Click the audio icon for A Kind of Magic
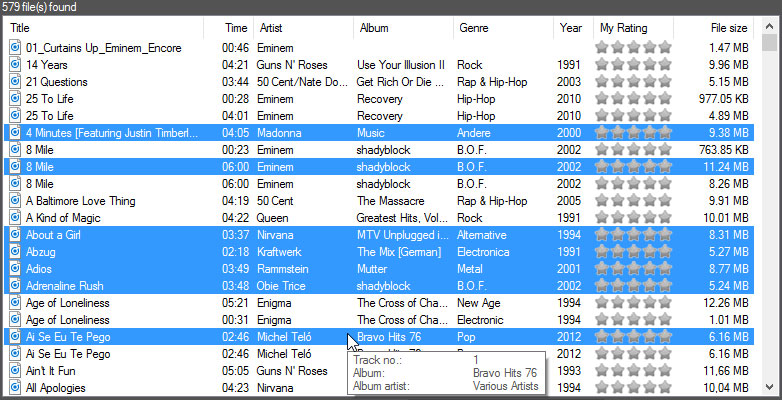 (15, 218)
